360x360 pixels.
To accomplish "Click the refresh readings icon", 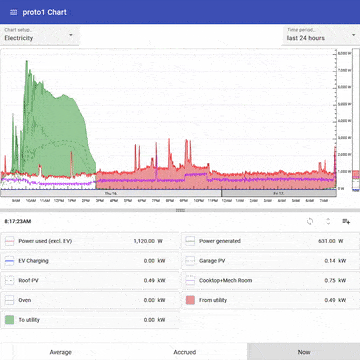I will tap(310, 221).
